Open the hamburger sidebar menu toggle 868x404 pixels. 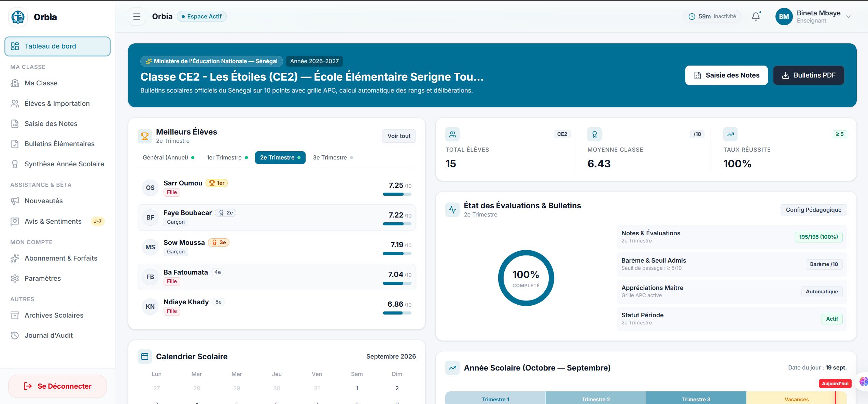click(x=137, y=16)
